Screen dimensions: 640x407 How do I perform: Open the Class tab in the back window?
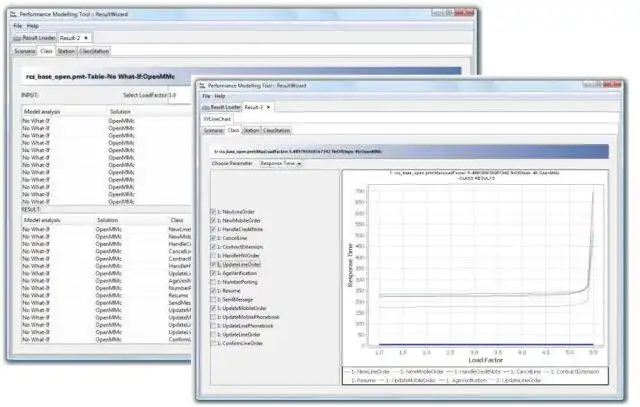pyautogui.click(x=47, y=51)
